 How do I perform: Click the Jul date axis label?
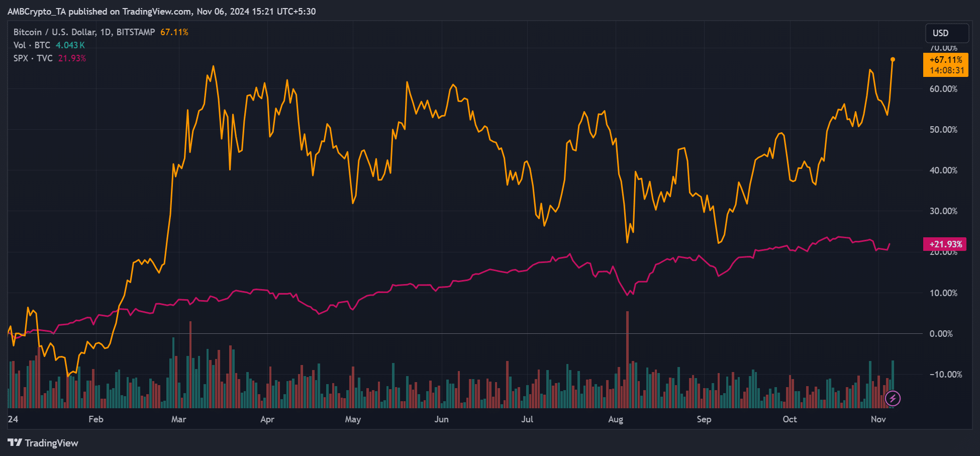(527, 419)
